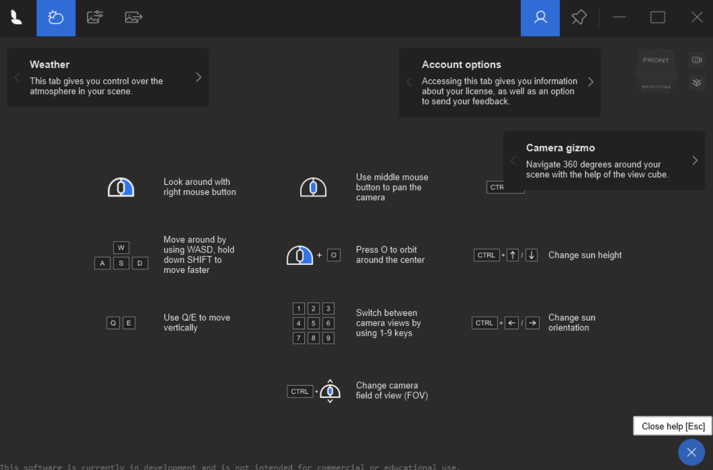Close the help overlay with X button

pos(691,452)
